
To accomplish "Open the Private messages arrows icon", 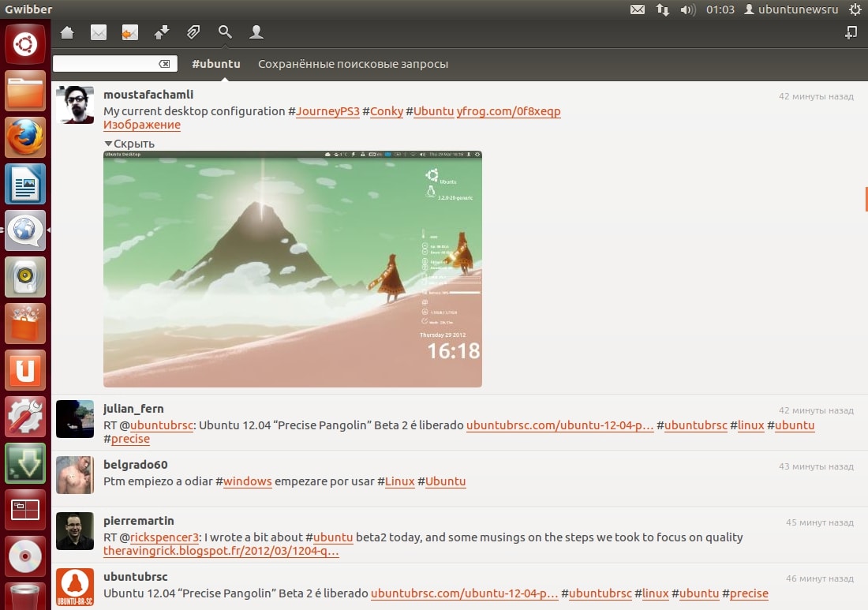I will coord(162,32).
